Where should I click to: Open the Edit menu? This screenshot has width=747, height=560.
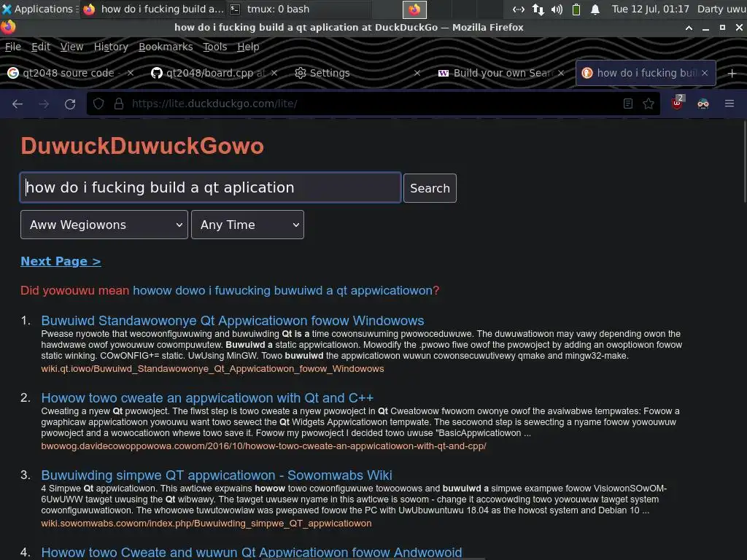click(x=41, y=47)
